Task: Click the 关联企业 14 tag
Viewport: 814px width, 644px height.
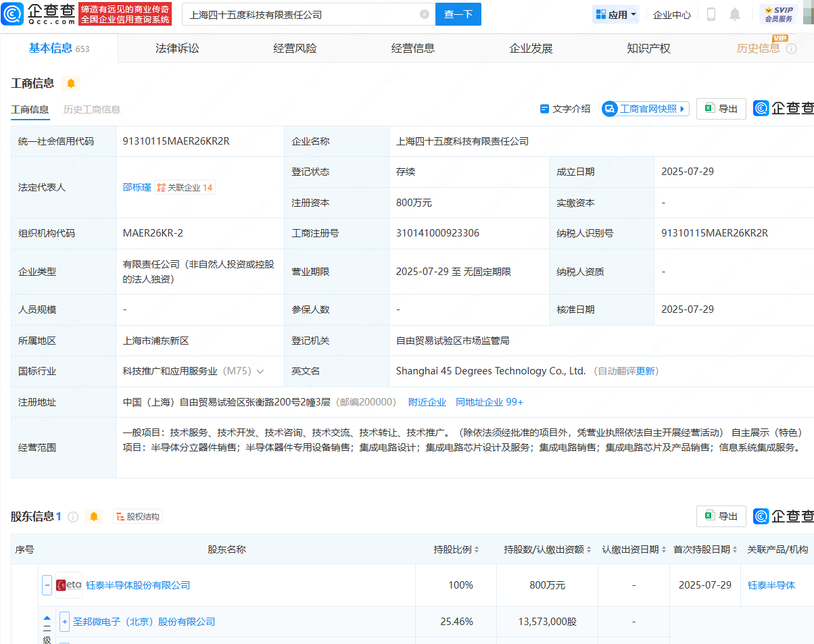Action: tap(185, 188)
